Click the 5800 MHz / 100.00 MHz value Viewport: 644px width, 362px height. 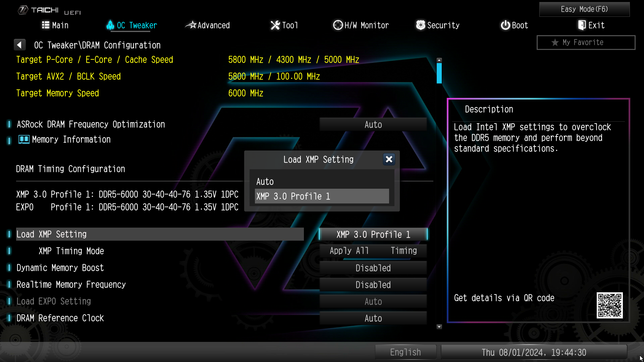(x=274, y=76)
